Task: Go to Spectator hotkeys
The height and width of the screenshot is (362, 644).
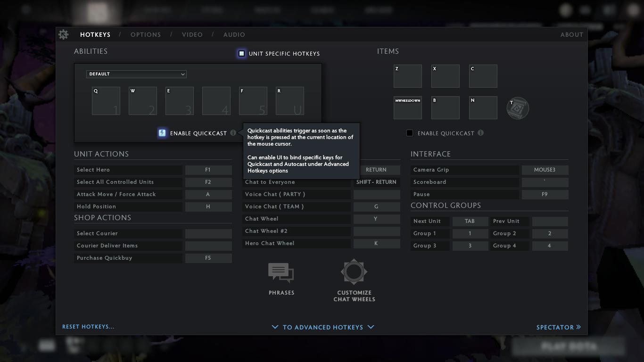Action: [559, 327]
